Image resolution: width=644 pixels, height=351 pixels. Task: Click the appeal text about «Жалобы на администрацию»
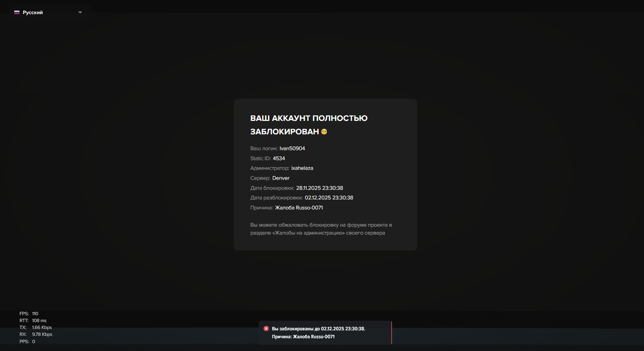click(x=321, y=229)
